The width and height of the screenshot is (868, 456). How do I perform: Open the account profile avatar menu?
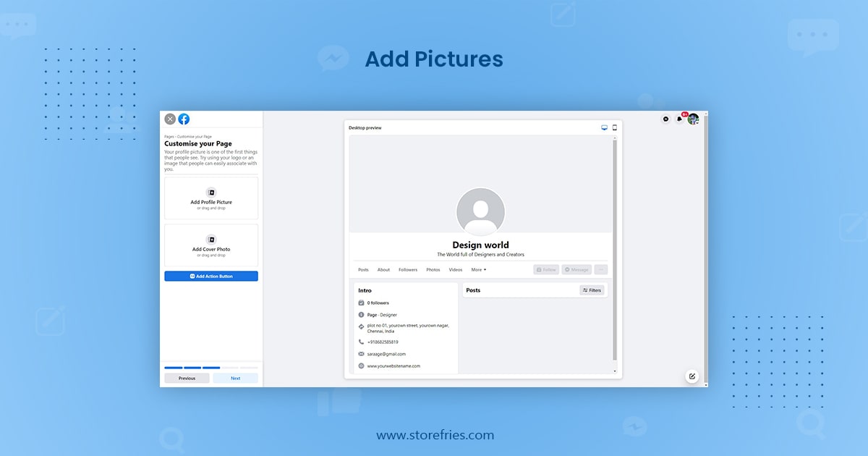693,119
